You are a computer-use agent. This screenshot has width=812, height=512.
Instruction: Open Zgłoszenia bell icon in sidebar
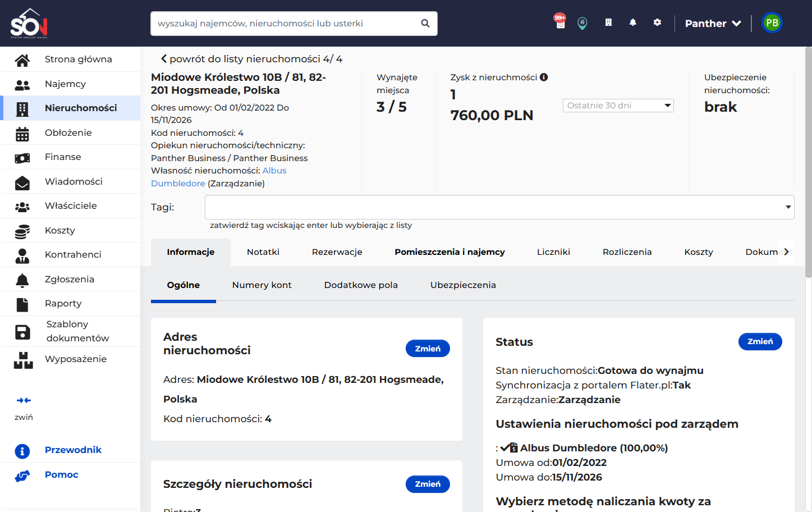click(22, 280)
